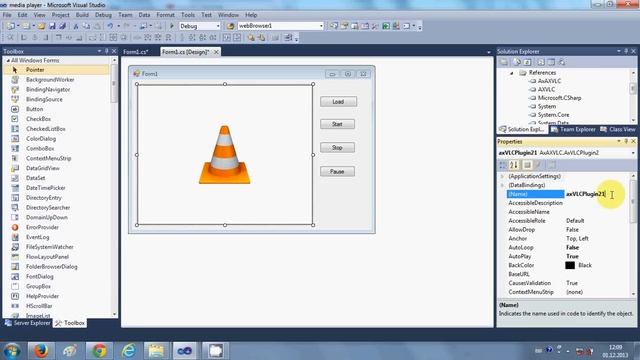Expand the (ApplicationSettings) property

(502, 176)
